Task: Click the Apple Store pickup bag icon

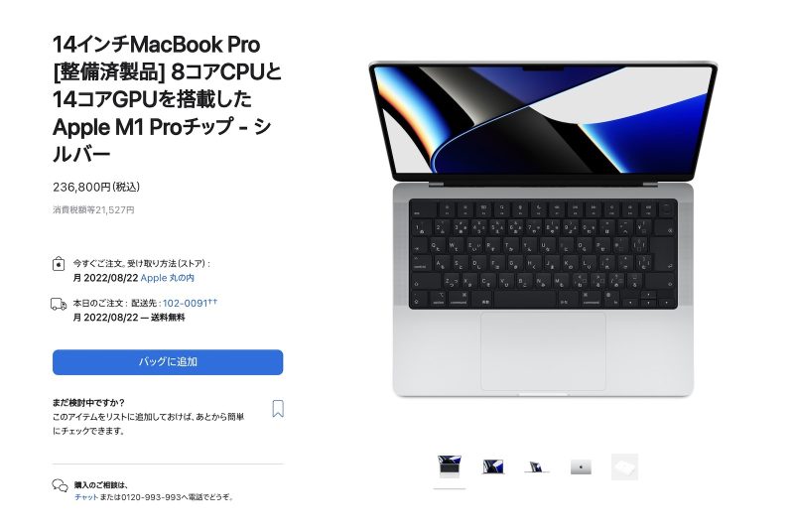Action: pyautogui.click(x=59, y=264)
